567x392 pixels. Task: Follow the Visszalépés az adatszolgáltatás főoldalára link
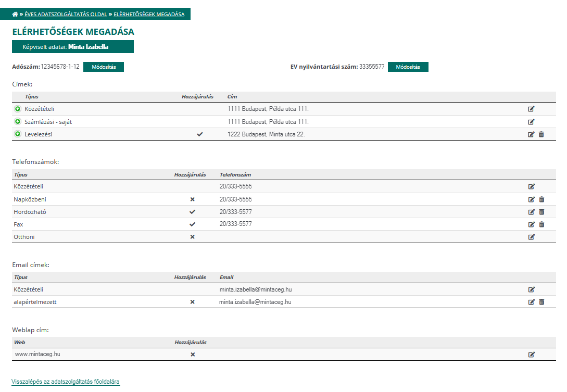pyautogui.click(x=66, y=382)
